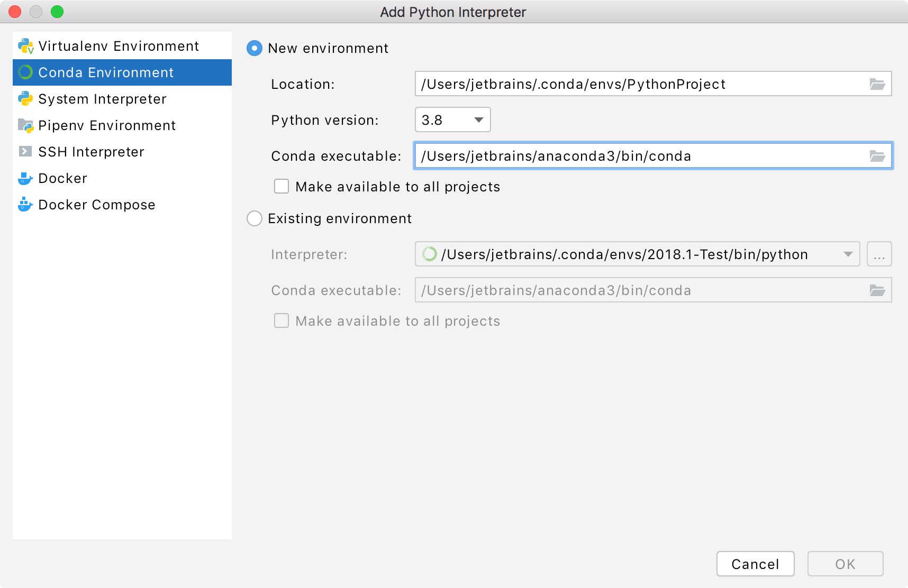Click the Docker whale icon
908x588 pixels.
(x=25, y=178)
